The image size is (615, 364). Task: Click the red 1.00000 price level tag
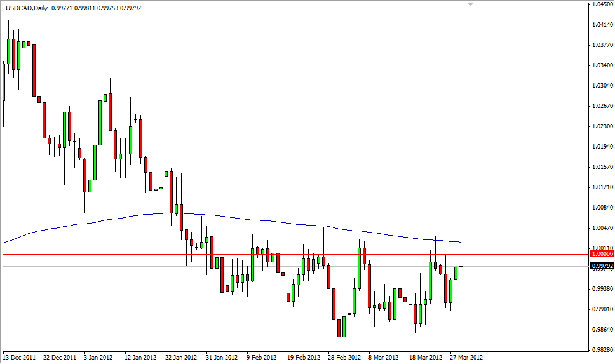pyautogui.click(x=601, y=254)
